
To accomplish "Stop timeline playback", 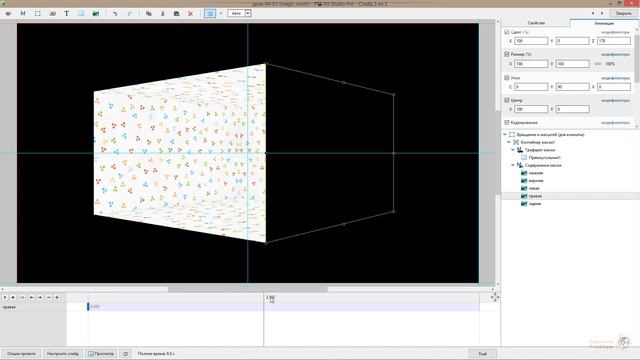I will (x=13, y=298).
